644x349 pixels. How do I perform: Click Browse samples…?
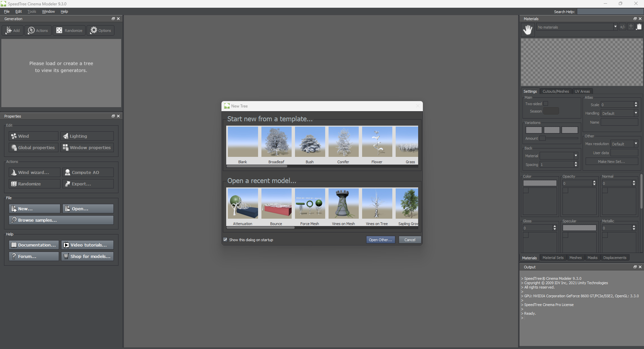coord(61,220)
